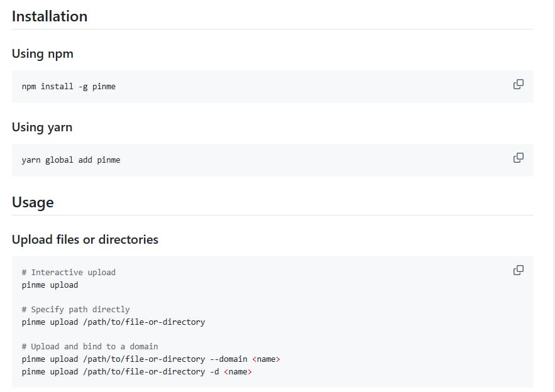555x392 pixels.
Task: Click the '# Specify path directly' comment
Action: tap(75, 310)
